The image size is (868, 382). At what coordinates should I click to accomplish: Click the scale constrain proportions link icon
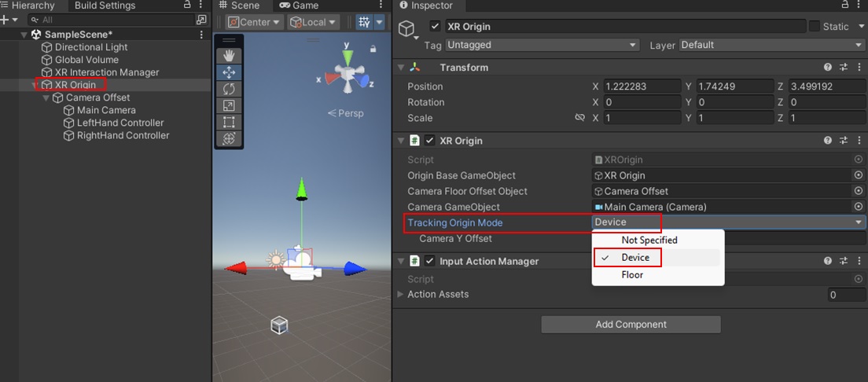[580, 118]
